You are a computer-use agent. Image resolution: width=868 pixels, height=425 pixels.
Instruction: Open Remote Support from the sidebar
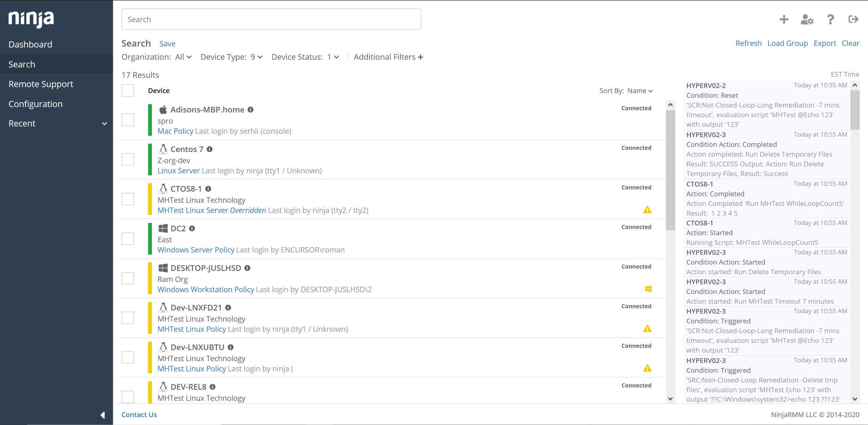click(41, 84)
